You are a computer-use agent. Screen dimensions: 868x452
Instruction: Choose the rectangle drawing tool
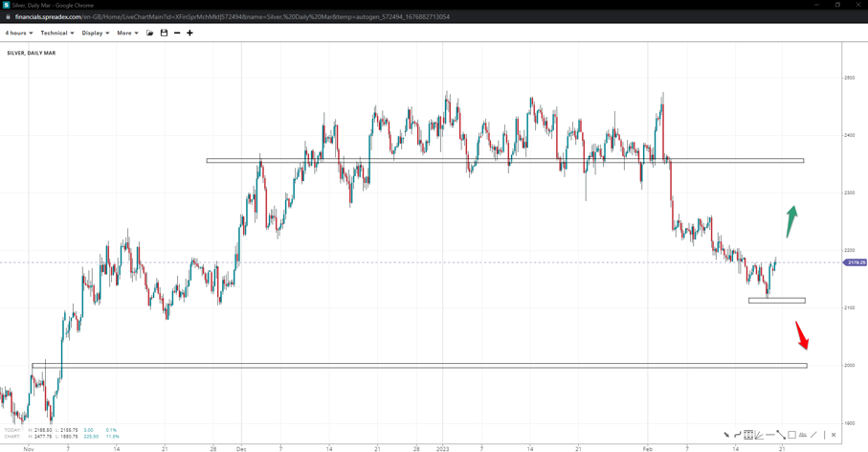click(791, 435)
